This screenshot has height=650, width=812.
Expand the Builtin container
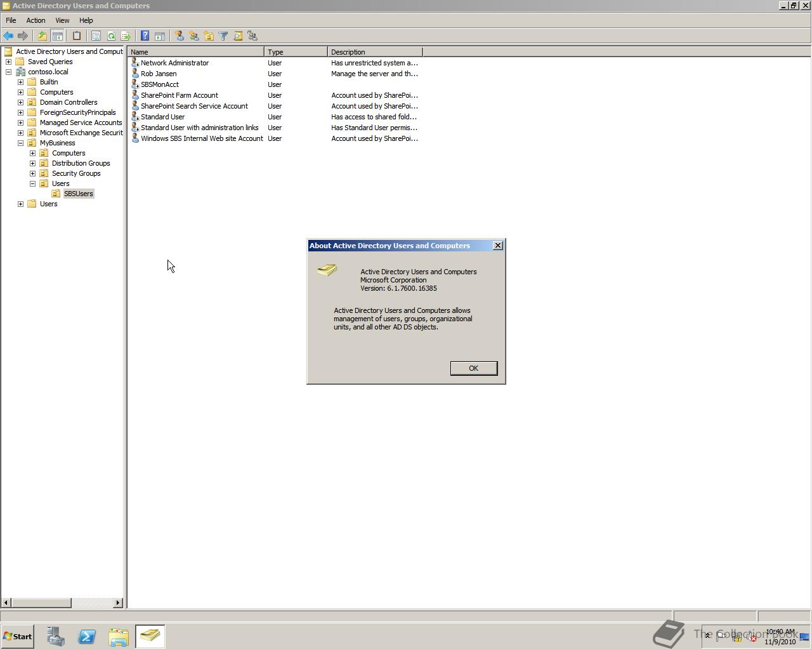(20, 82)
